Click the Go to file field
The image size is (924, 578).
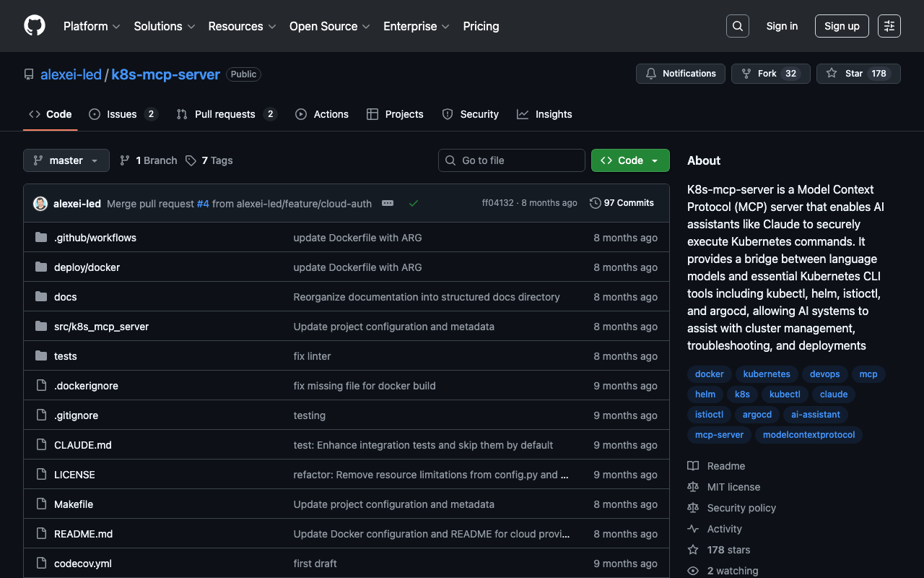[x=512, y=160]
